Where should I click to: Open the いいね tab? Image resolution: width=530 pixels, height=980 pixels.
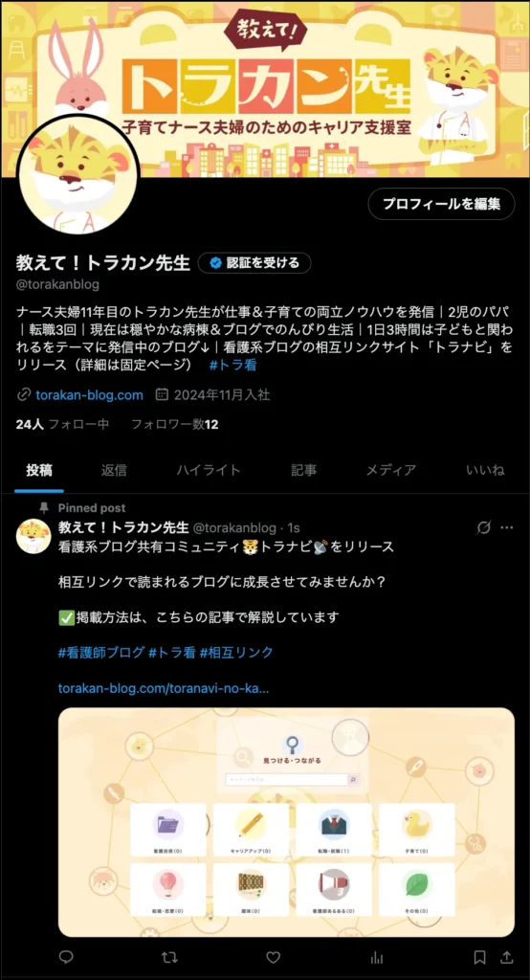[x=485, y=471]
